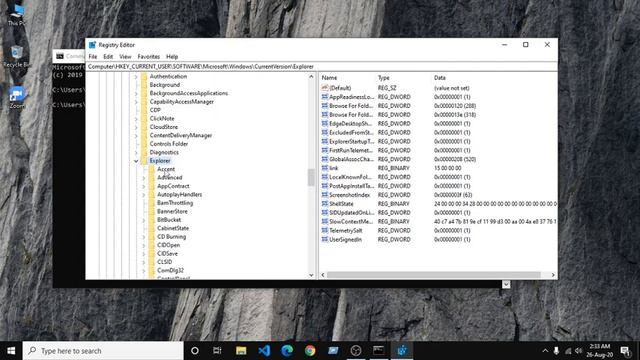The width and height of the screenshot is (640, 360).
Task: Select the CLSID key
Action: pyautogui.click(x=164, y=262)
